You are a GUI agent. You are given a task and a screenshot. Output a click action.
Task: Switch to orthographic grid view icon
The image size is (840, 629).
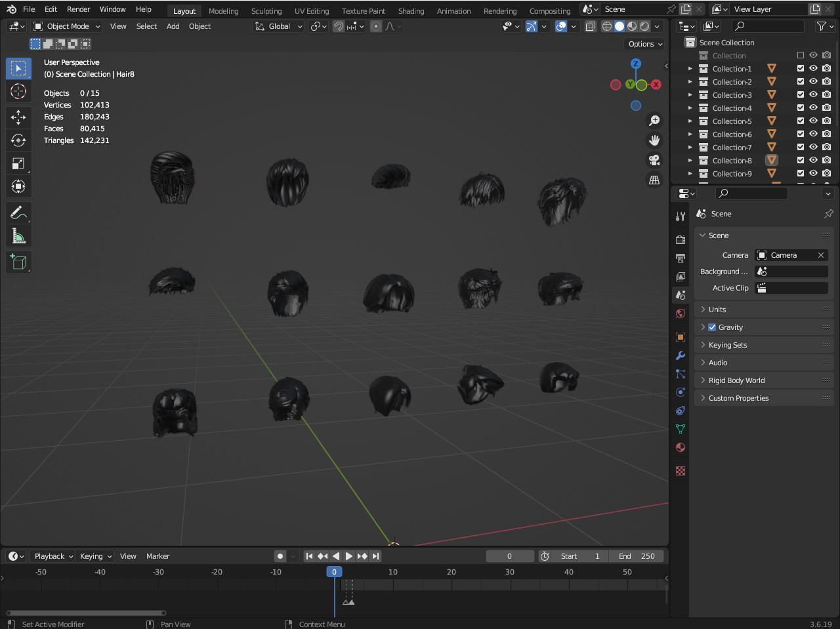click(x=654, y=180)
